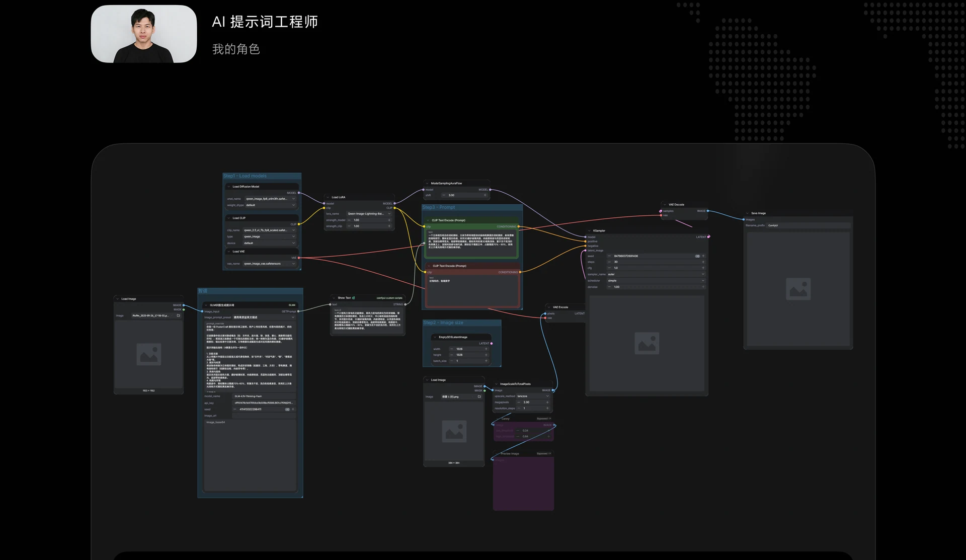Increase batch_size with plus icon

coord(486,361)
